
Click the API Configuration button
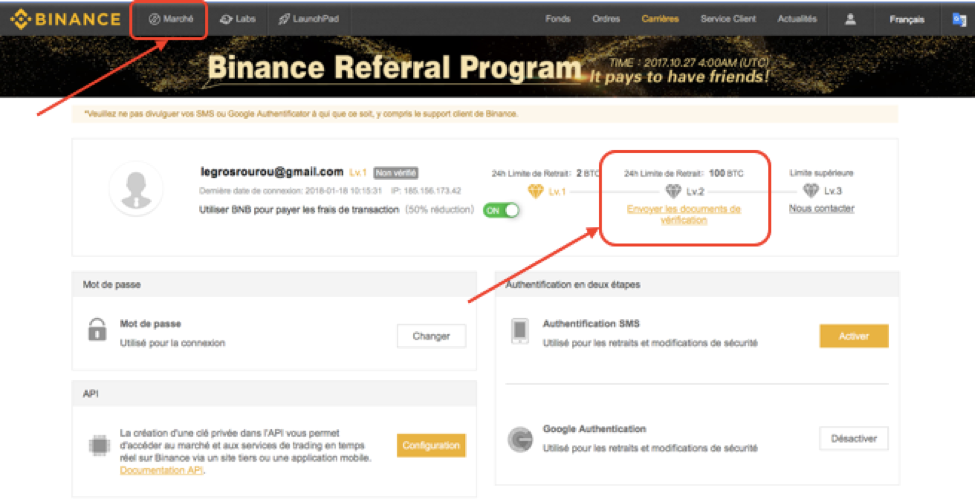click(x=431, y=445)
